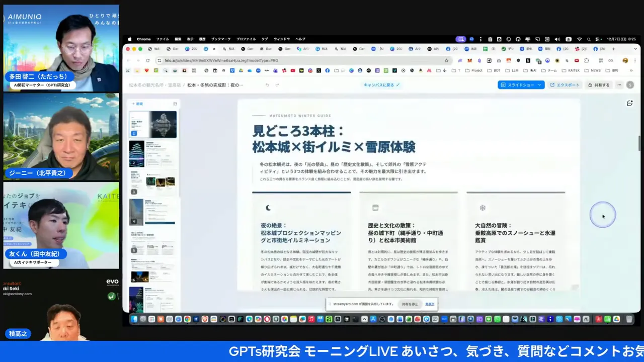Collapse the slide thumbnail sidebar
The width and height of the screenshot is (644, 362).
pos(175,104)
